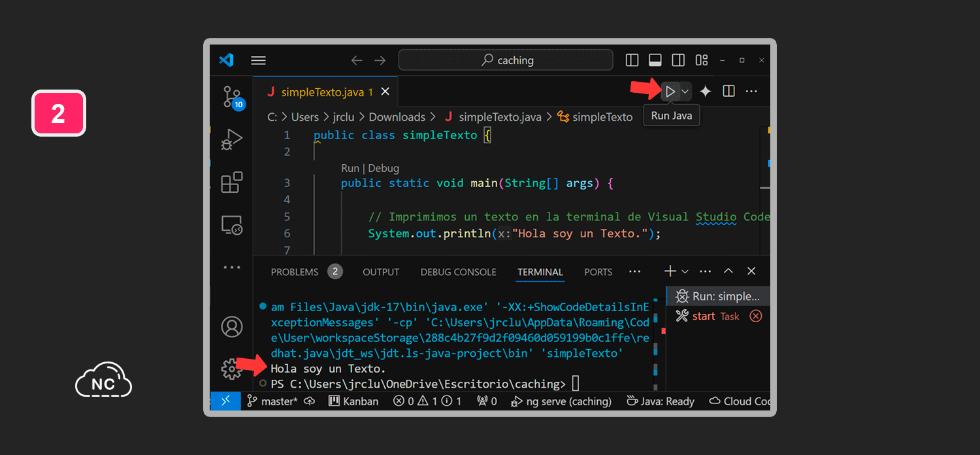Image resolution: width=980 pixels, height=455 pixels.
Task: Go forward with the right arrow
Action: click(380, 60)
